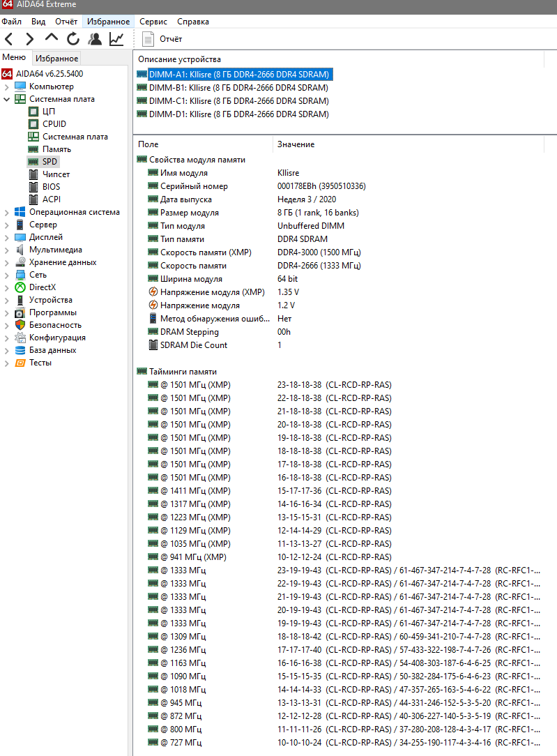Expand the Сервер tree node
This screenshot has width=557, height=756.
pyautogui.click(x=6, y=225)
